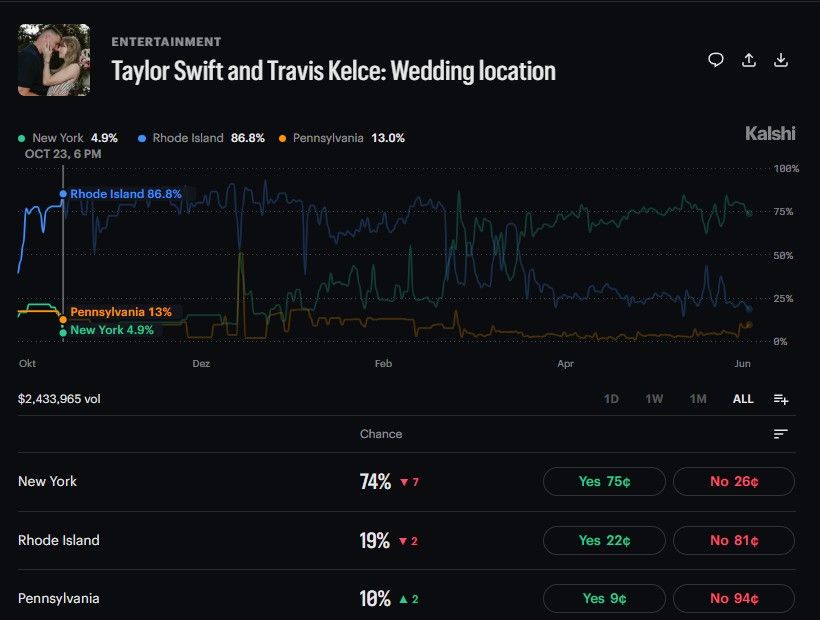Select the 1M time range
820x620 pixels.
[x=698, y=399]
